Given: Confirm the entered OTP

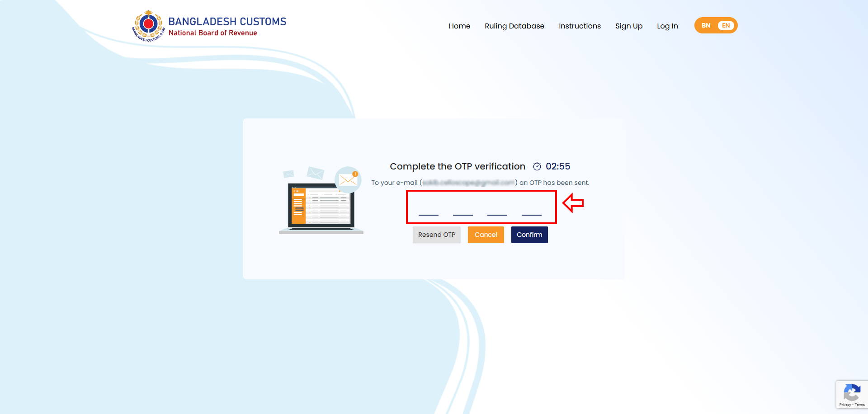Looking at the screenshot, I should point(529,235).
